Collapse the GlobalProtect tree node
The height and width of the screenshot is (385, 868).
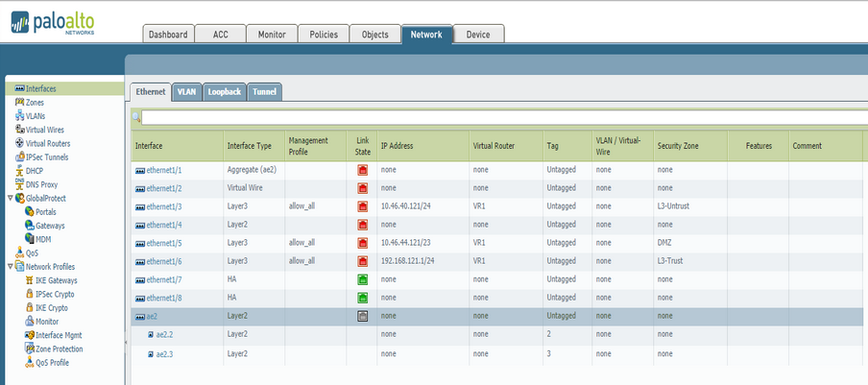point(10,198)
